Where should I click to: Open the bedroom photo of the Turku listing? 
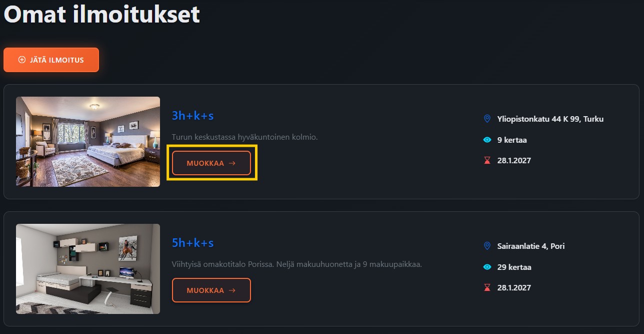click(x=88, y=142)
